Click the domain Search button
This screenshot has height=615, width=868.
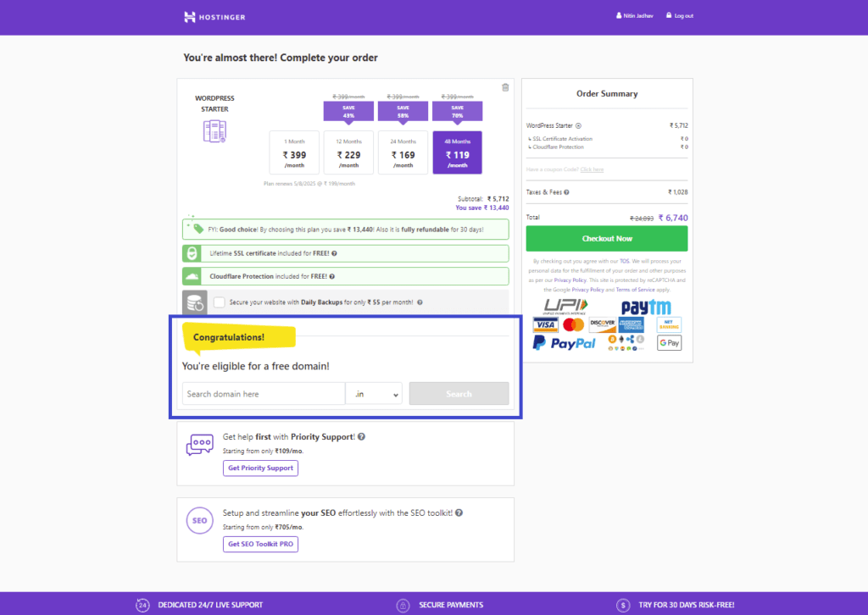click(x=459, y=394)
